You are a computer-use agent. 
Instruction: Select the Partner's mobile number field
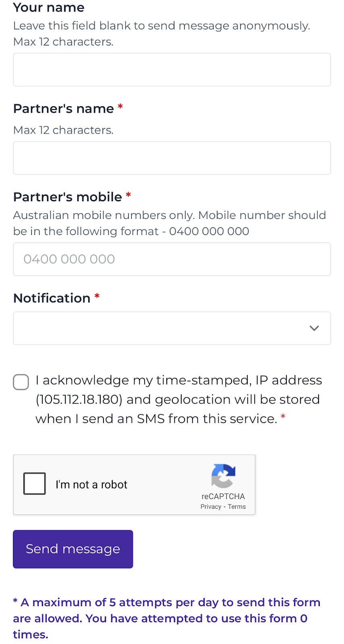(x=172, y=259)
